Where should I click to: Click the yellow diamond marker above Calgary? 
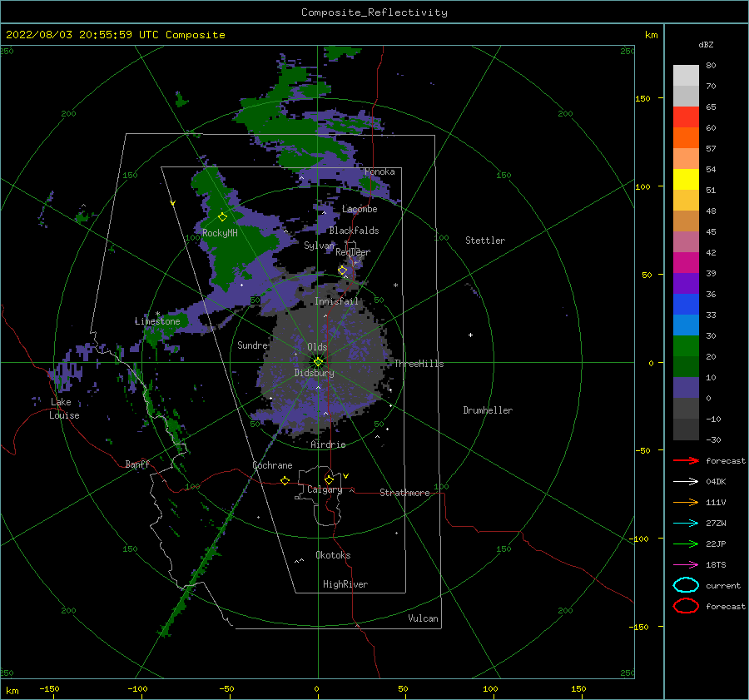[329, 479]
